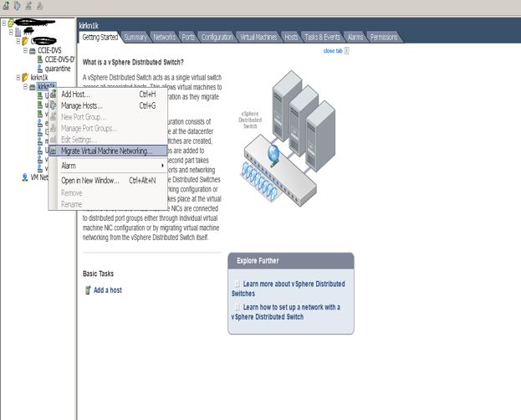Click the greyed New Port Group toolbar icon
The width and height of the screenshot is (521, 420).
[28, 5]
